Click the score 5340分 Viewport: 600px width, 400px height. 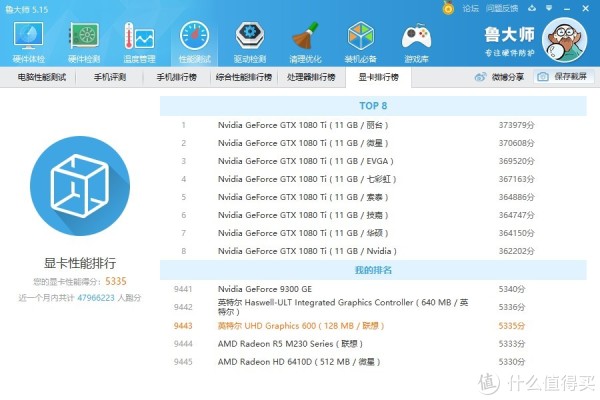coord(512,289)
